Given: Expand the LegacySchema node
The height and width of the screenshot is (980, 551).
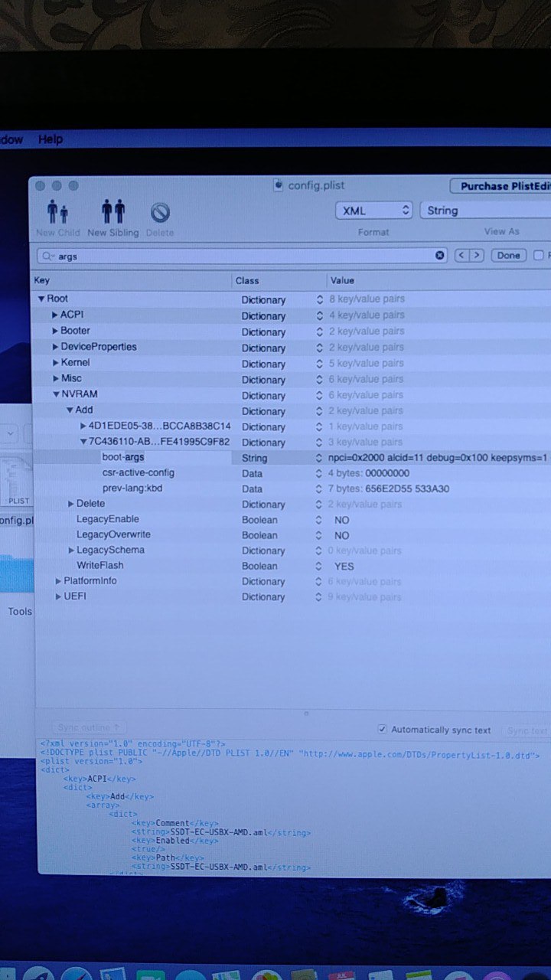Looking at the screenshot, I should 70,550.
